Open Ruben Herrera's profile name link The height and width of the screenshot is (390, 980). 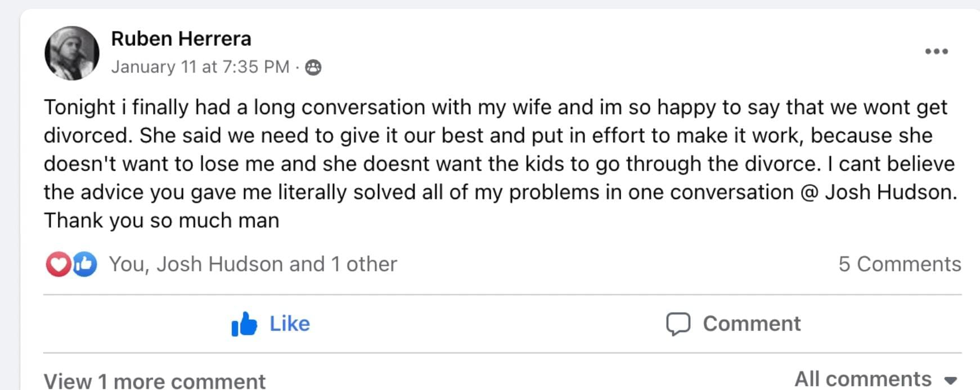[x=181, y=39]
